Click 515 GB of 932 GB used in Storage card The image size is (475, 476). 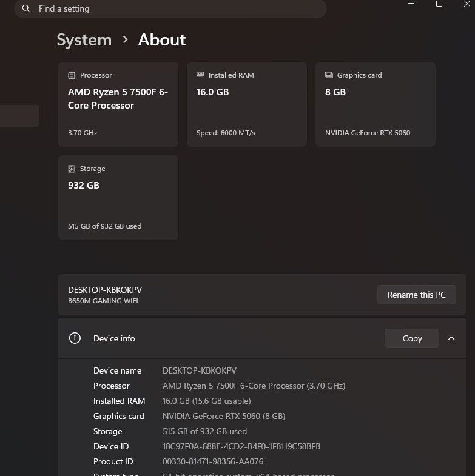pyautogui.click(x=105, y=226)
